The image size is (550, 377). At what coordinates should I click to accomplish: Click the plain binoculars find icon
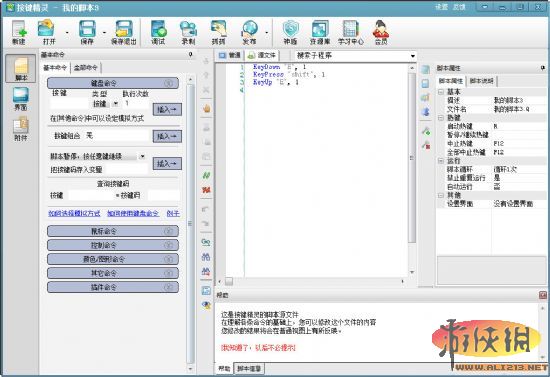click(x=206, y=257)
